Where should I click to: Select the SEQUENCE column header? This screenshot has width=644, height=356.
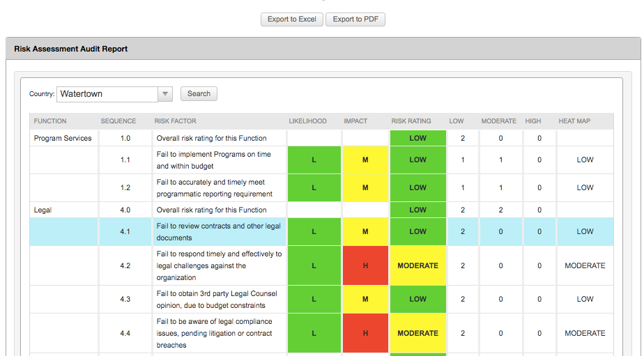click(x=118, y=121)
